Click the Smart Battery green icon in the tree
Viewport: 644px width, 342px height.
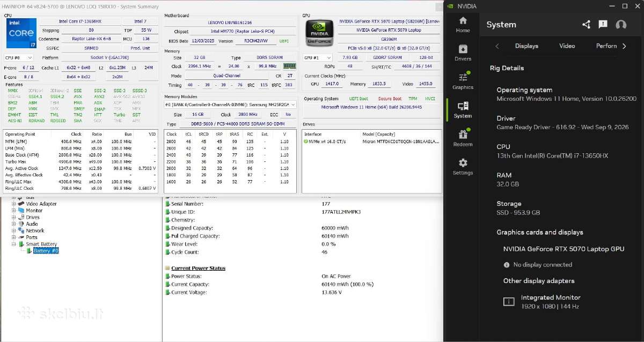point(21,244)
